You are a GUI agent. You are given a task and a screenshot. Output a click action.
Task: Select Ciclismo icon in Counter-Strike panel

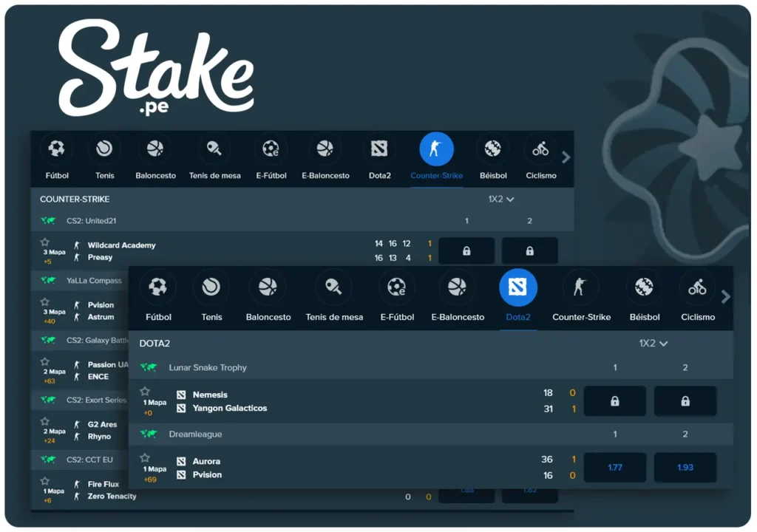[x=540, y=149]
